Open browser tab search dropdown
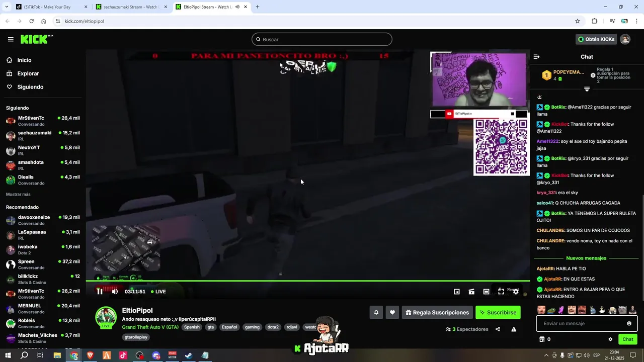 point(7,7)
